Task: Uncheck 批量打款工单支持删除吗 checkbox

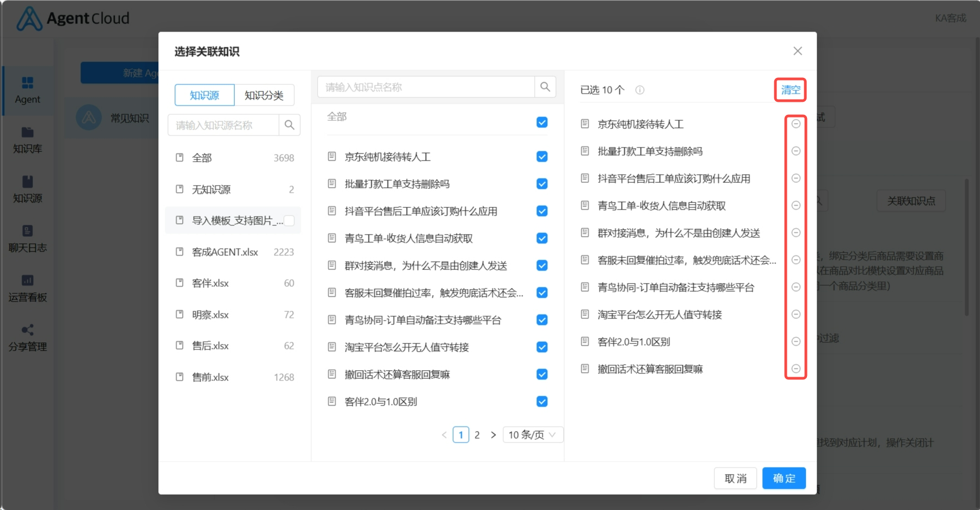Action: click(542, 184)
